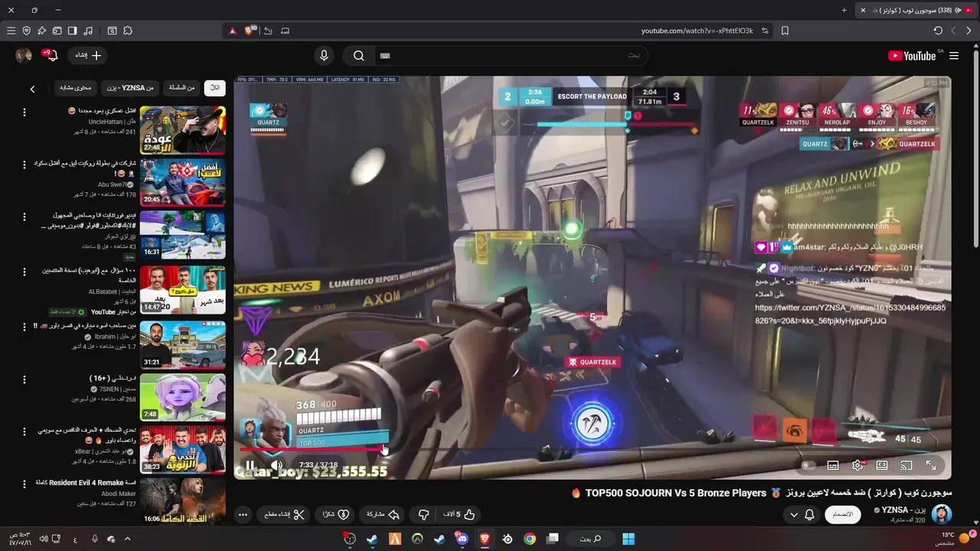Open the 31:21 car video thumbnail
The width and height of the screenshot is (980, 551).
click(x=182, y=344)
